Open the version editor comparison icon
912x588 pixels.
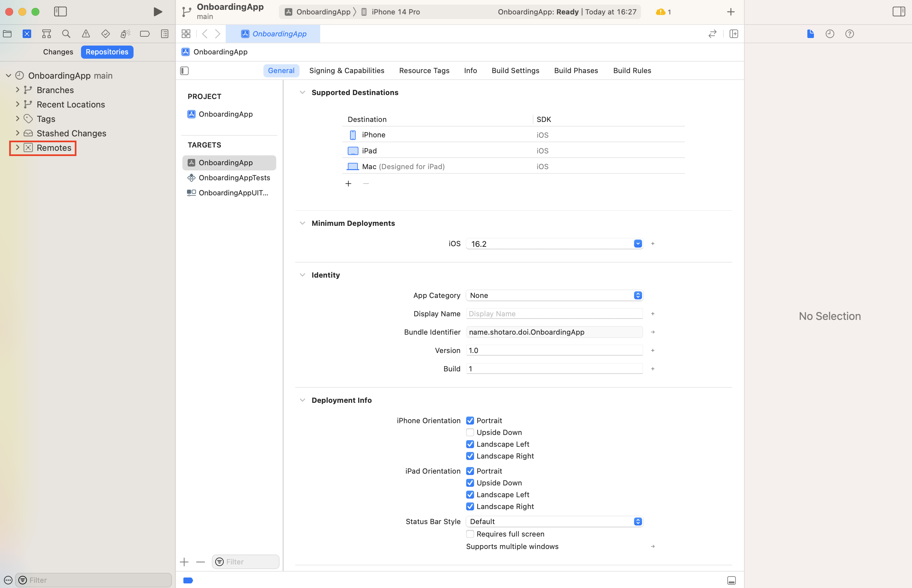(712, 34)
